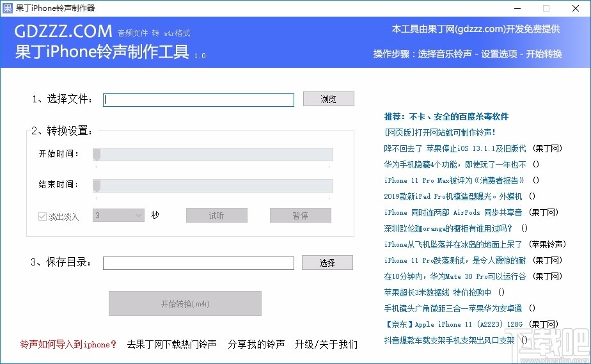Screen dimensions: 591x364
Task: Click the 开始时间 slider thumb
Action: click(x=97, y=155)
